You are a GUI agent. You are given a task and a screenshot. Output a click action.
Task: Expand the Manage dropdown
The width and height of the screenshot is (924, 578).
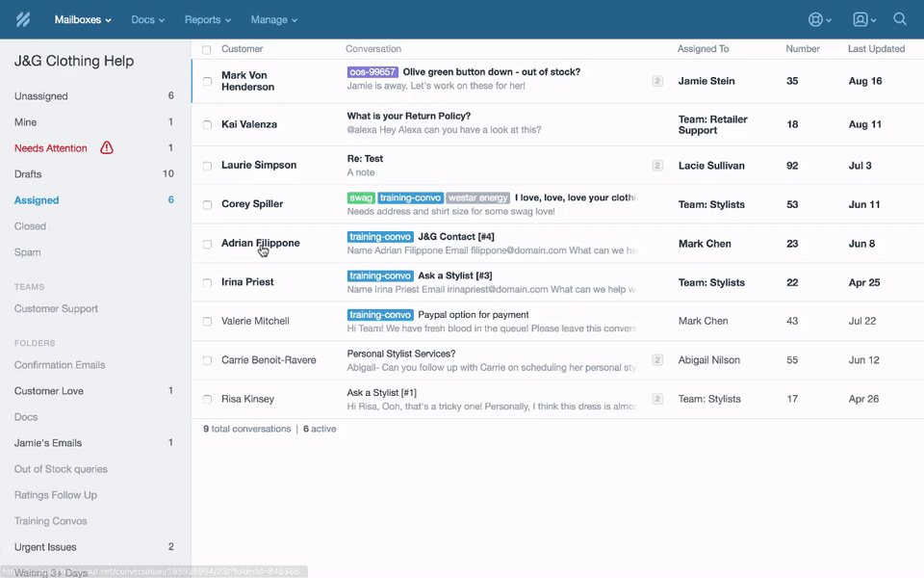click(x=273, y=19)
